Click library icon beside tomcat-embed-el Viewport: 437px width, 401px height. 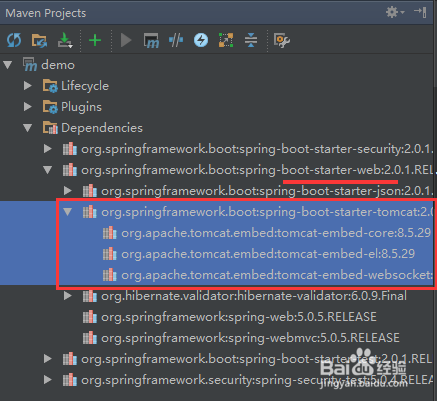pyautogui.click(x=110, y=254)
